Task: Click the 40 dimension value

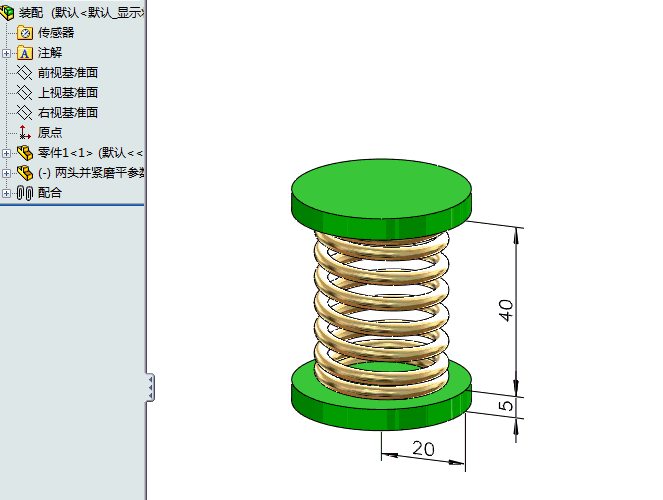Action: click(x=506, y=311)
